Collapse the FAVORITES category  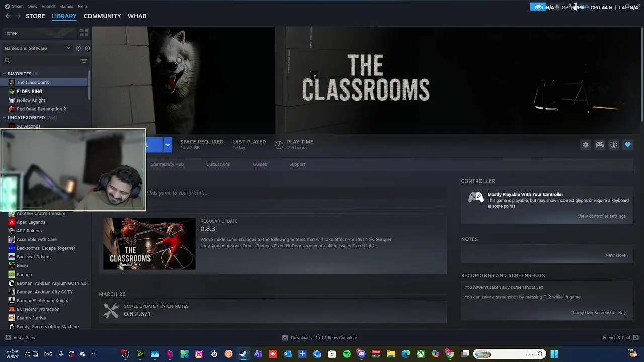coord(4,74)
